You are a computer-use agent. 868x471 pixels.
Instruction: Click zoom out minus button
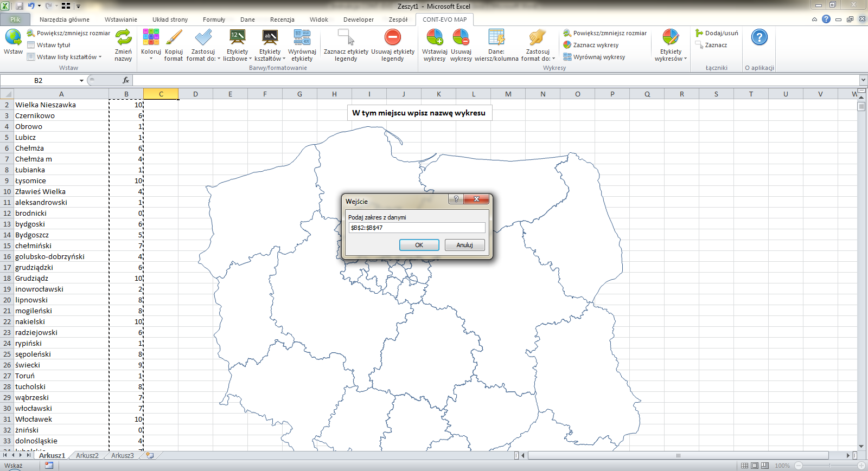point(799,466)
